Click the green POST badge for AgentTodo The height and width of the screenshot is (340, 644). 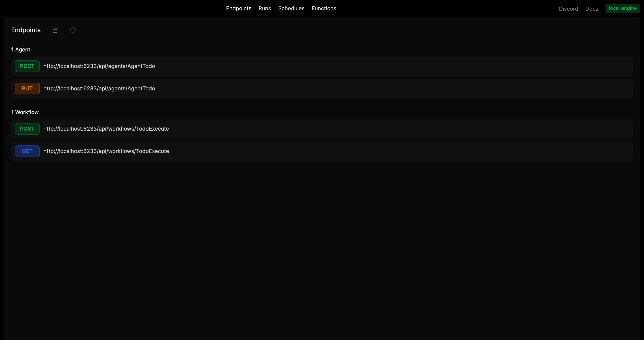coord(27,66)
